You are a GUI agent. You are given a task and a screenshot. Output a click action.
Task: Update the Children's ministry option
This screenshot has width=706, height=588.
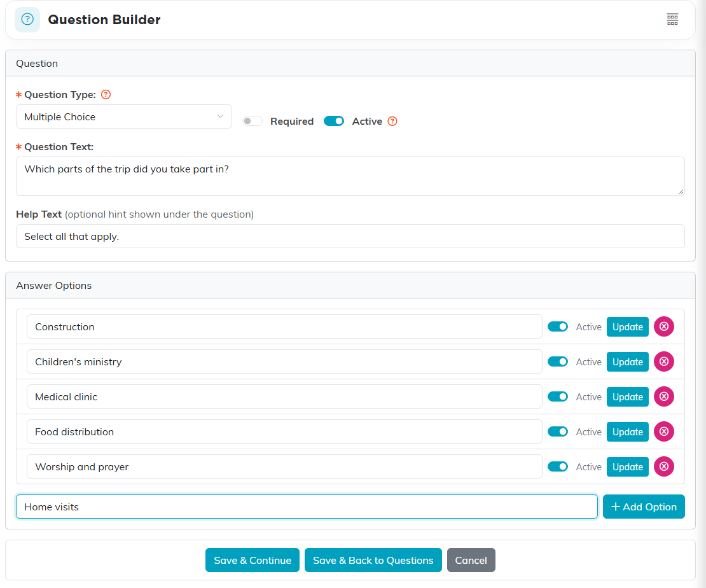pyautogui.click(x=627, y=362)
